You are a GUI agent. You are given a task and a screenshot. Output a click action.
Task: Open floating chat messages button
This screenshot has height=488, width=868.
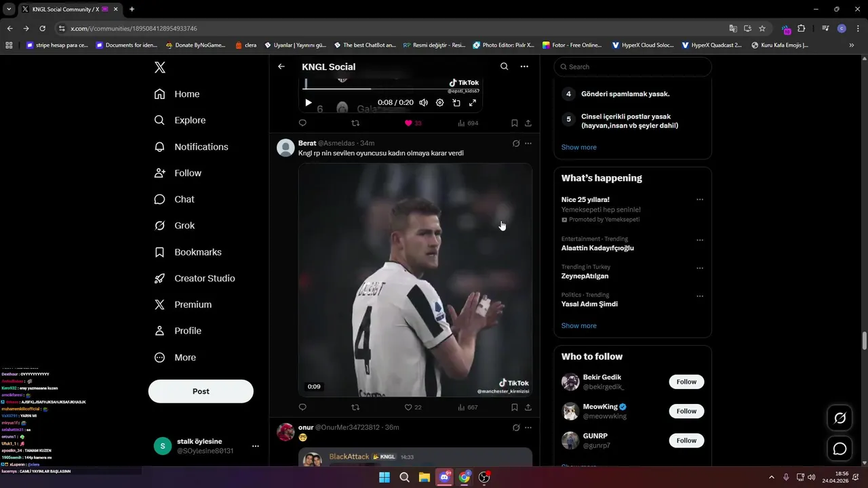pyautogui.click(x=840, y=449)
